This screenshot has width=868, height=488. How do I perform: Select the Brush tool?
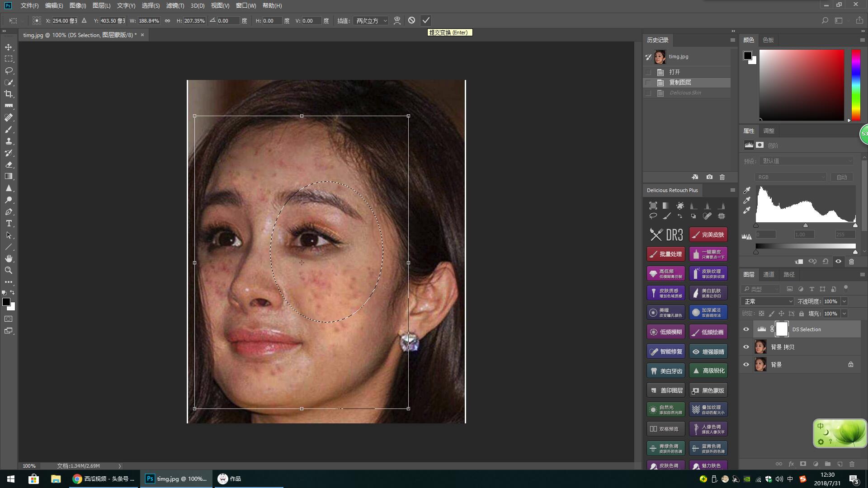pos(9,129)
